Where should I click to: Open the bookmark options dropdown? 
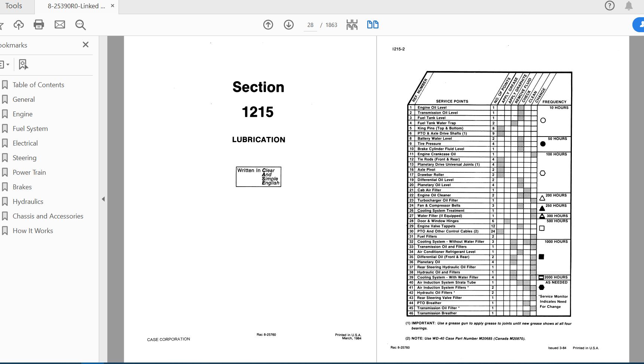click(x=5, y=64)
